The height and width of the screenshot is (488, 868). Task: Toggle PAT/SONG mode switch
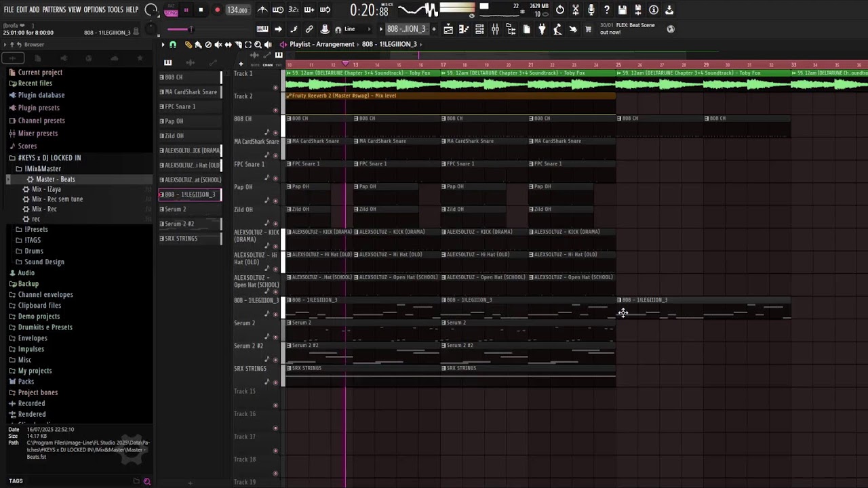pyautogui.click(x=171, y=10)
